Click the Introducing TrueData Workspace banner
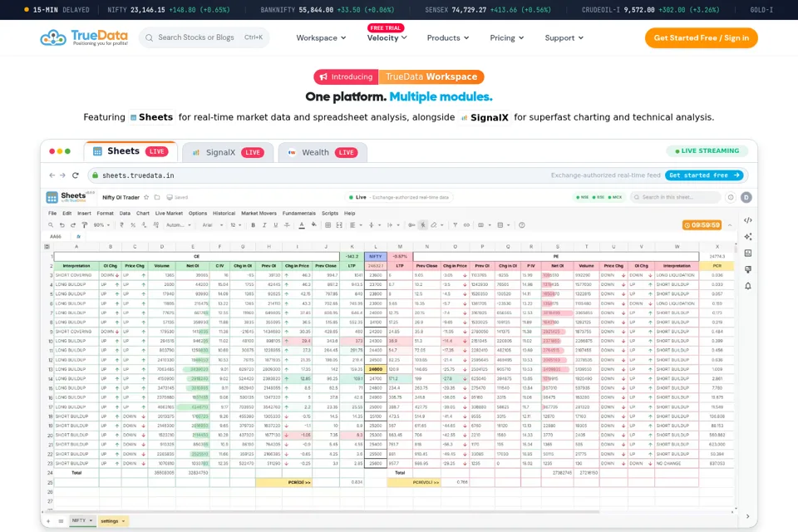This screenshot has height=532, width=798. click(398, 76)
